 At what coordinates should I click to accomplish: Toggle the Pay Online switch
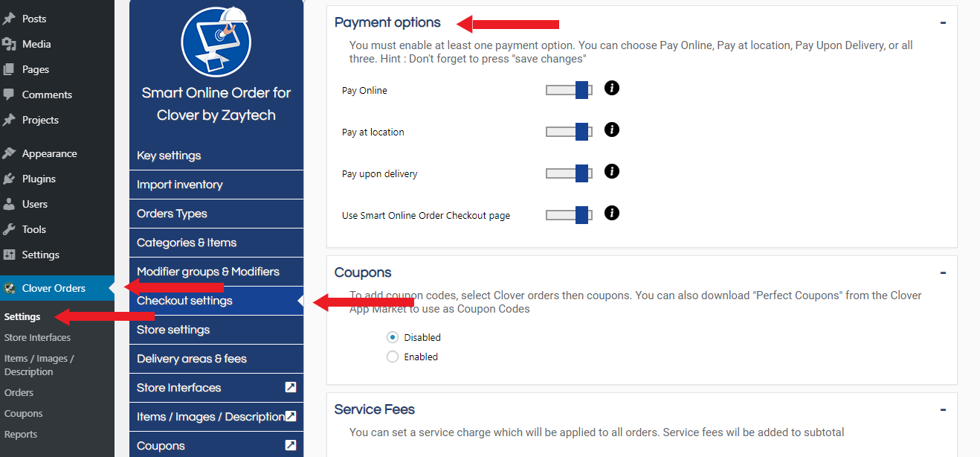(569, 90)
